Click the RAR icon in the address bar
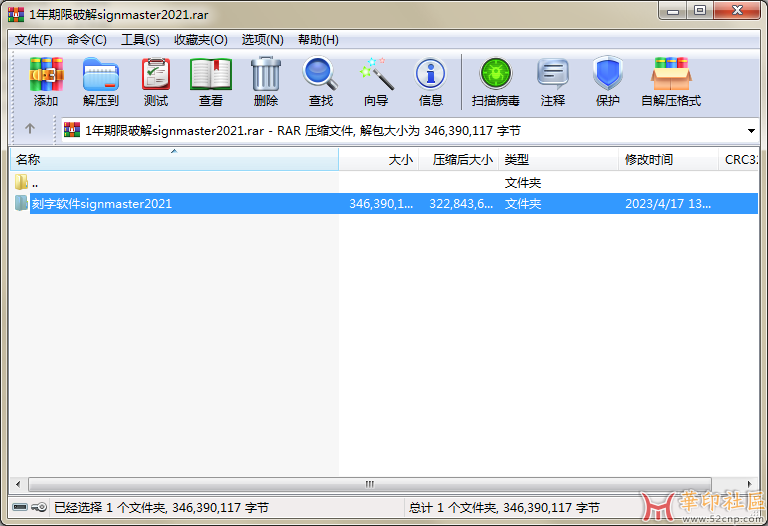Screen dimensions: 768x526 [72, 129]
